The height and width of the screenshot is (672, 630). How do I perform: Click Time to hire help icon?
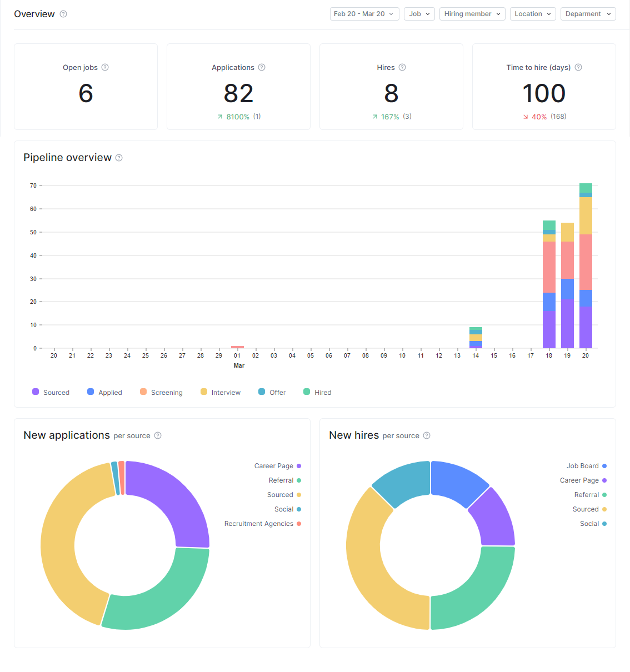[578, 67]
